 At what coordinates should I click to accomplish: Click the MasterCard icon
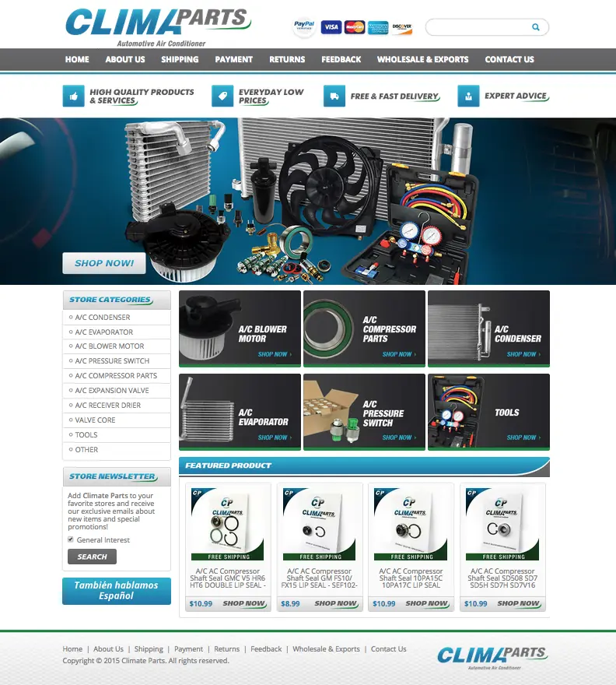coord(355,27)
